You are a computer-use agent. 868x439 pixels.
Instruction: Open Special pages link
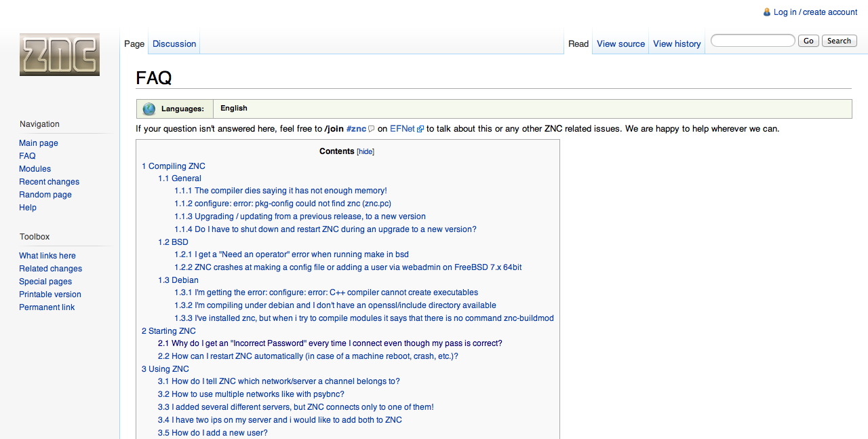tap(45, 282)
